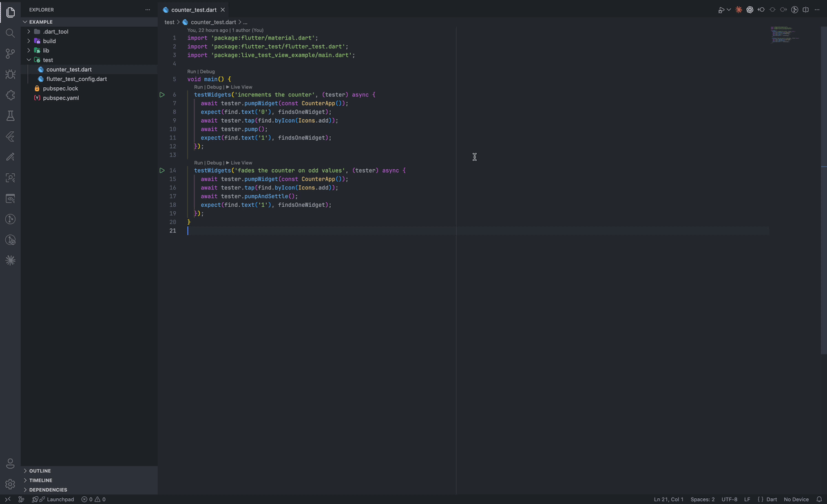This screenshot has width=827, height=504.
Task: Close the counter_test.dart tab
Action: tap(223, 10)
